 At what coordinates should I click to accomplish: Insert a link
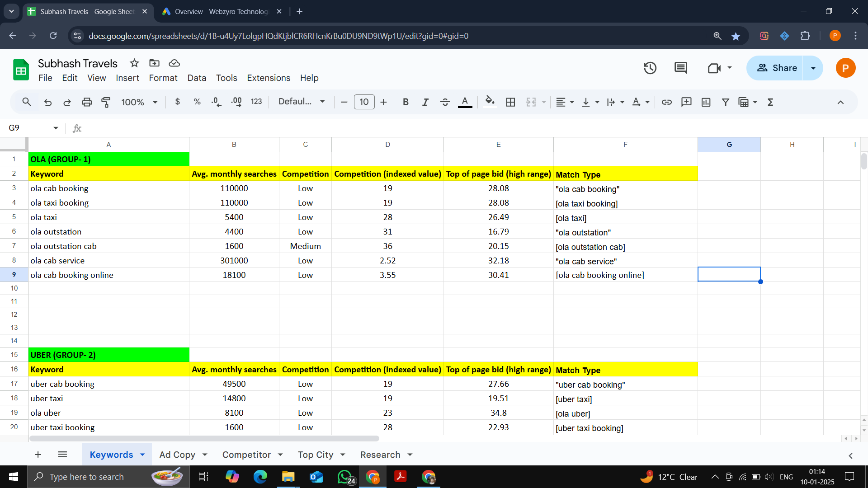[x=667, y=102]
